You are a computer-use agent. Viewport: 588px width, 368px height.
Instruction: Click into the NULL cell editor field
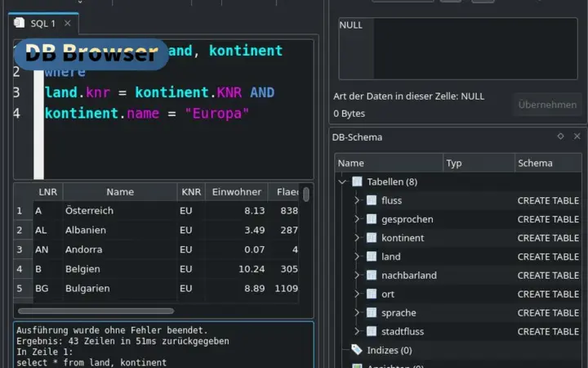pos(458,48)
